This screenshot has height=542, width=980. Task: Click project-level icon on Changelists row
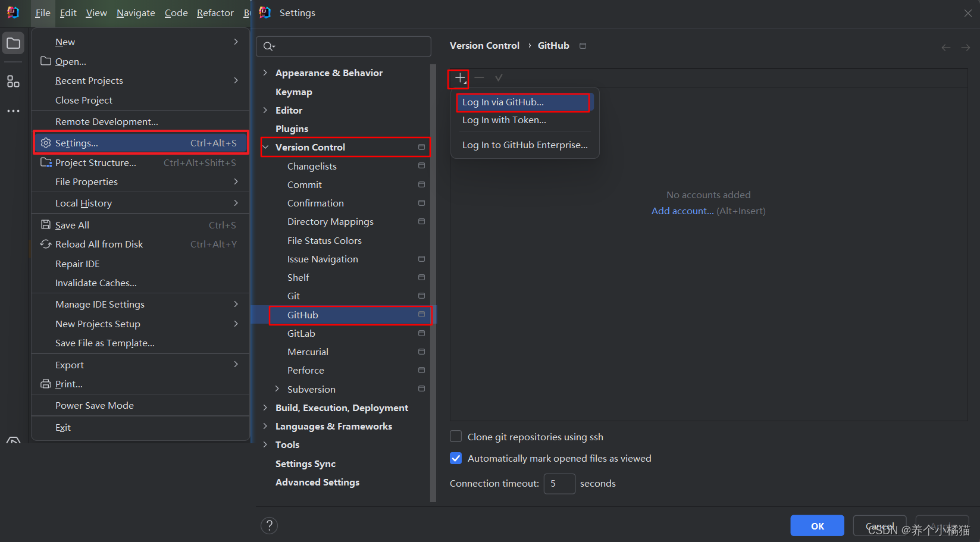[421, 166]
